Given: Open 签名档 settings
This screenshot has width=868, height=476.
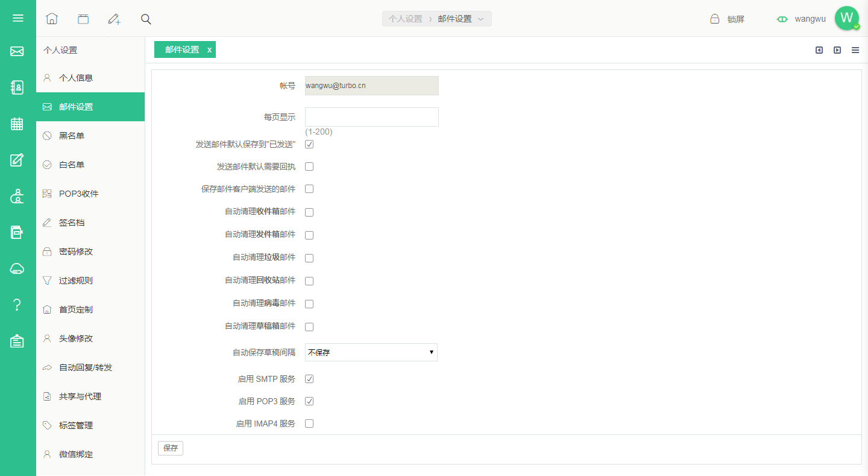Looking at the screenshot, I should pos(90,223).
